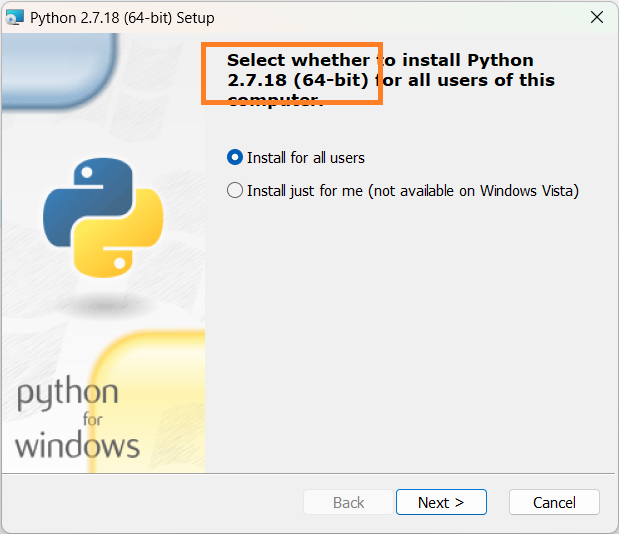Click the disabled Back button

coord(348,502)
